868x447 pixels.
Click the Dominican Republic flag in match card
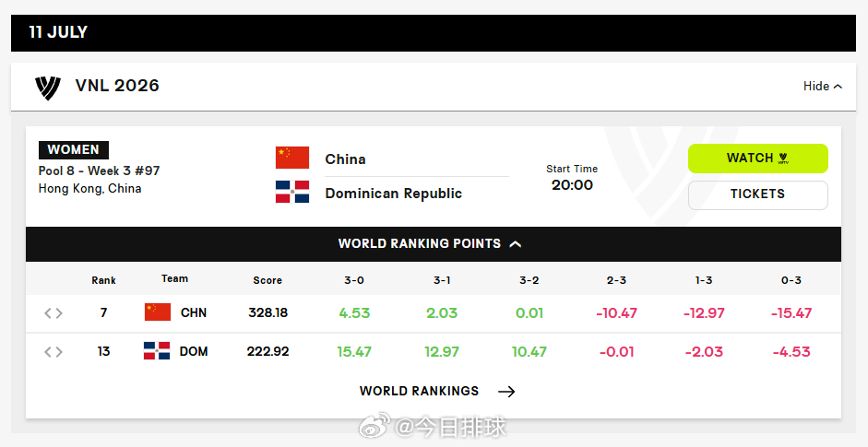coord(292,192)
